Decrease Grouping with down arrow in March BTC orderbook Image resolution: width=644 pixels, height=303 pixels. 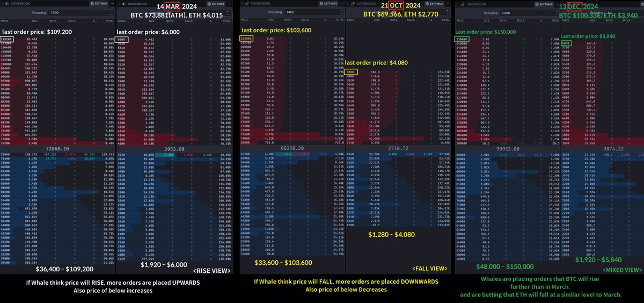(x=111, y=15)
